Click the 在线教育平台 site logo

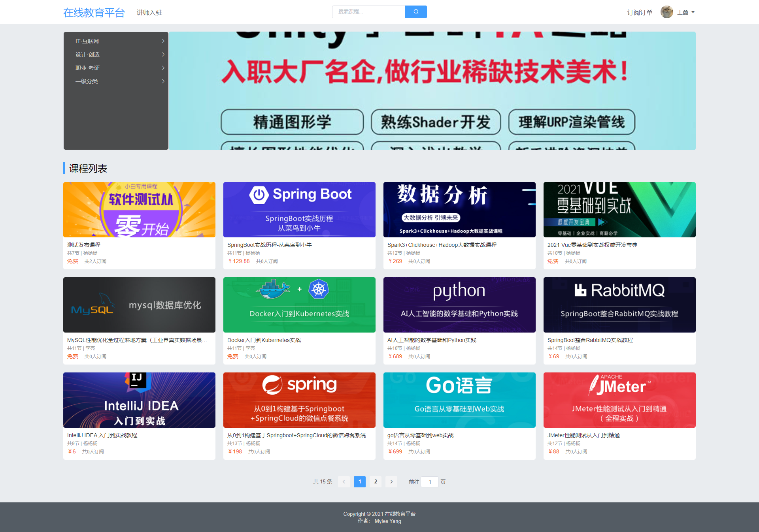coord(94,13)
